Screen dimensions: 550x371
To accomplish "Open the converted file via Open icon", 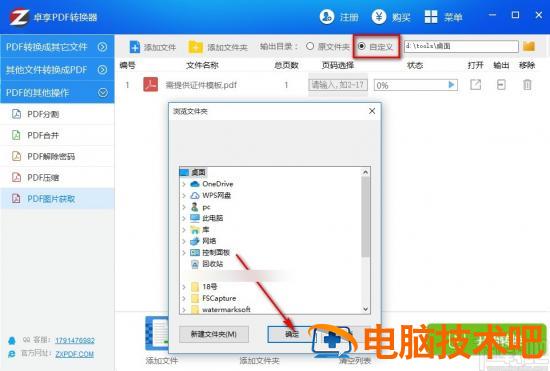I will click(476, 85).
